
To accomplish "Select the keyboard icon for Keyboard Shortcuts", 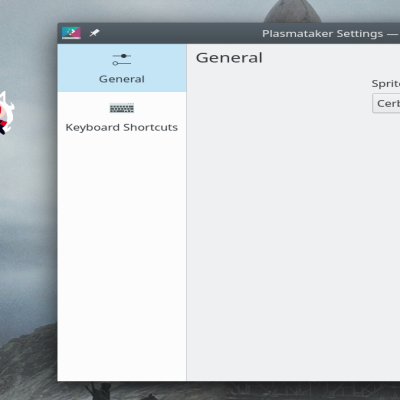I will 122,108.
